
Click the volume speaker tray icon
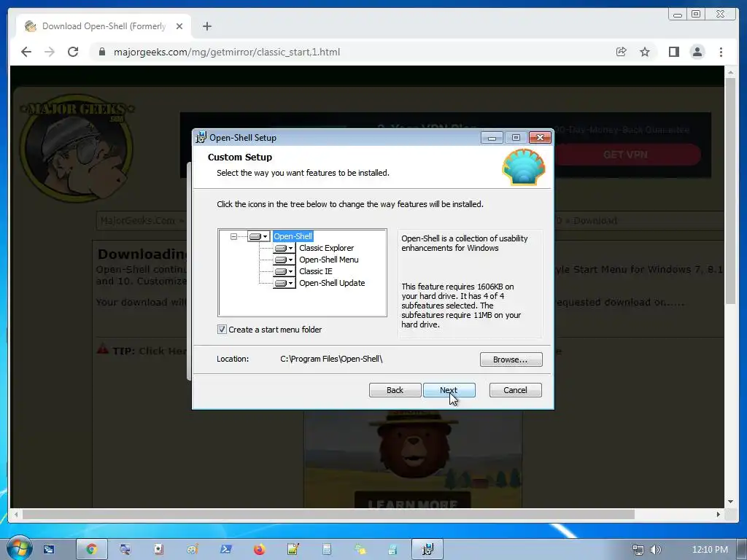[x=656, y=550]
